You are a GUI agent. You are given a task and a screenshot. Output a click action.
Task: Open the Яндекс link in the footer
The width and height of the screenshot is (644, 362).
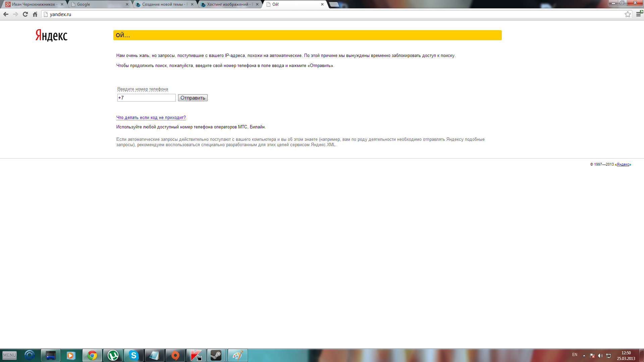coord(623,164)
